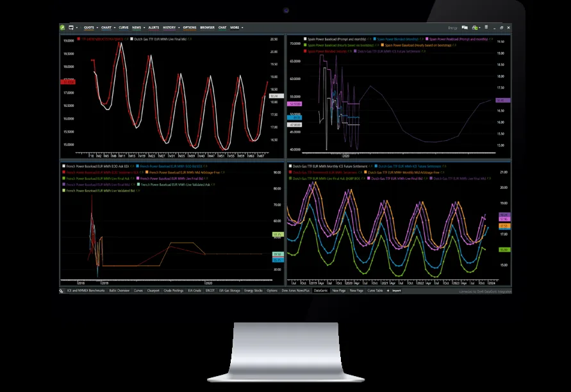Switch to the Clearport tab
Viewport: 571px width, 392px height.
tap(153, 290)
